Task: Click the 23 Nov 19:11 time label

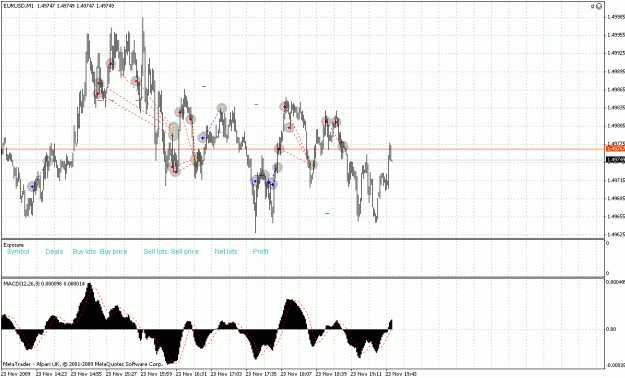Action: [366, 374]
